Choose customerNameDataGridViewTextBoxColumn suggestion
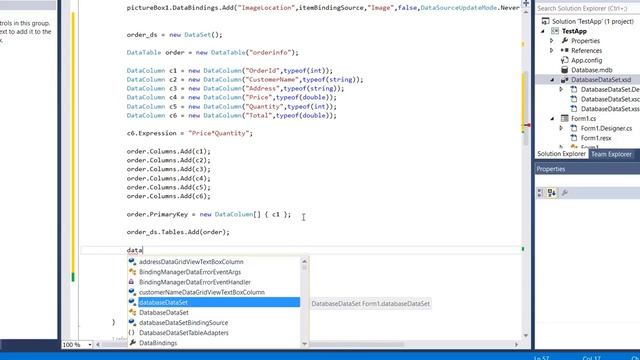 point(202,292)
